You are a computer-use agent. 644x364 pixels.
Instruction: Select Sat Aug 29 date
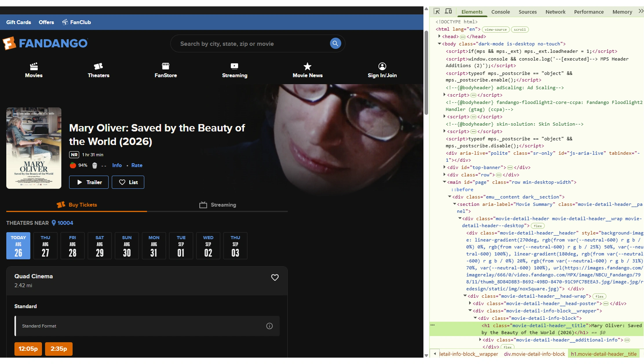tap(100, 246)
